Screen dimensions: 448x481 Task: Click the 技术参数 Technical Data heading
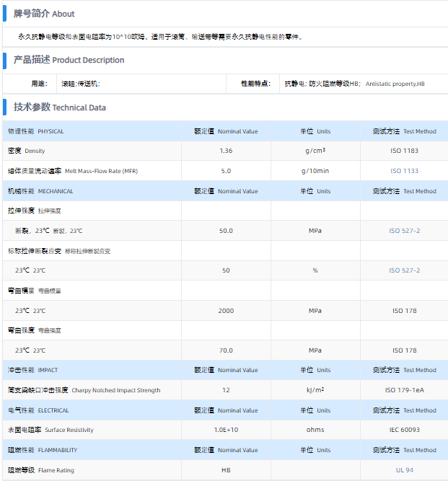pyautogui.click(x=60, y=107)
